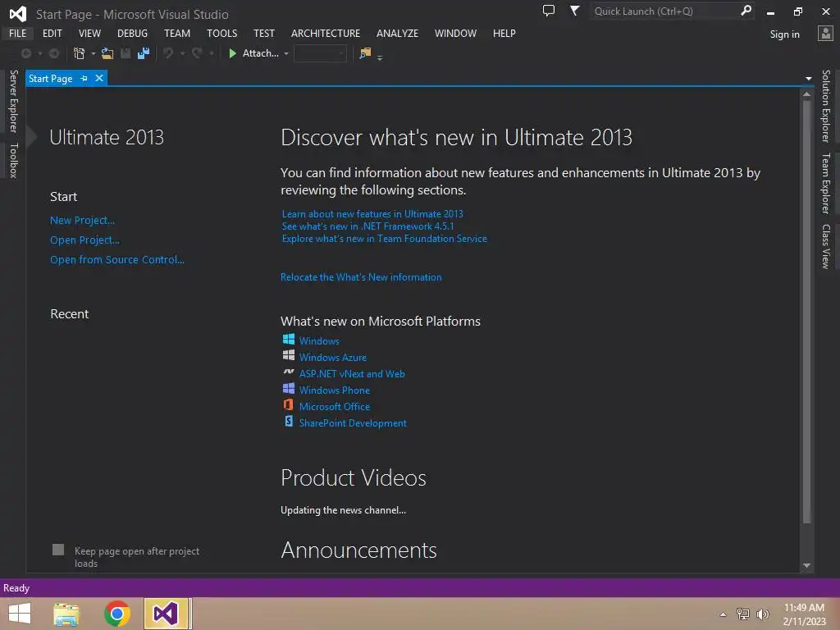
Task: Open the DEBUG menu
Action: tap(132, 33)
